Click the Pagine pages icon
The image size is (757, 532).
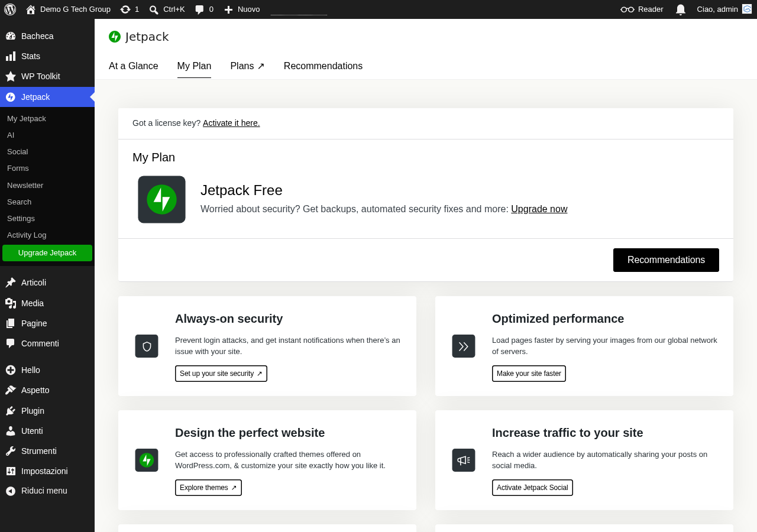[11, 323]
